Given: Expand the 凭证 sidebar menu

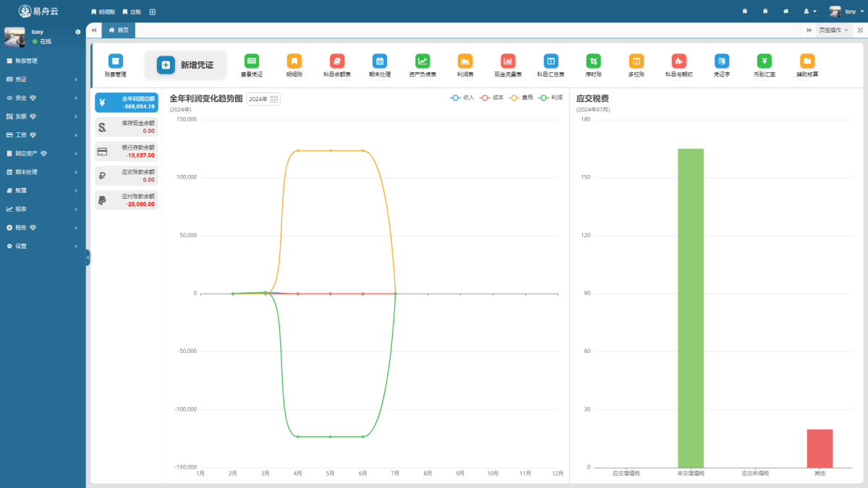Looking at the screenshot, I should (42, 80).
